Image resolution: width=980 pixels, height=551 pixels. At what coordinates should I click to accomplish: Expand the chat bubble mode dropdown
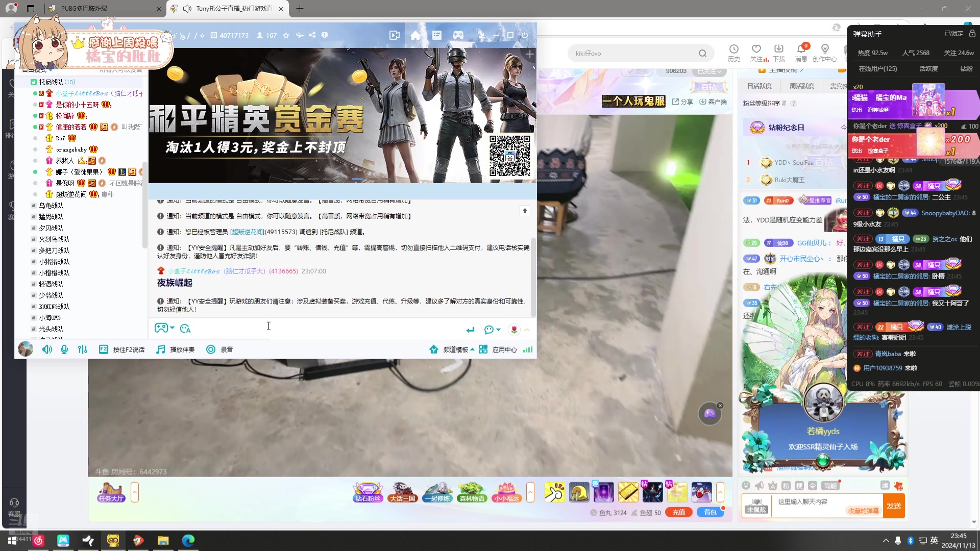pos(498,330)
